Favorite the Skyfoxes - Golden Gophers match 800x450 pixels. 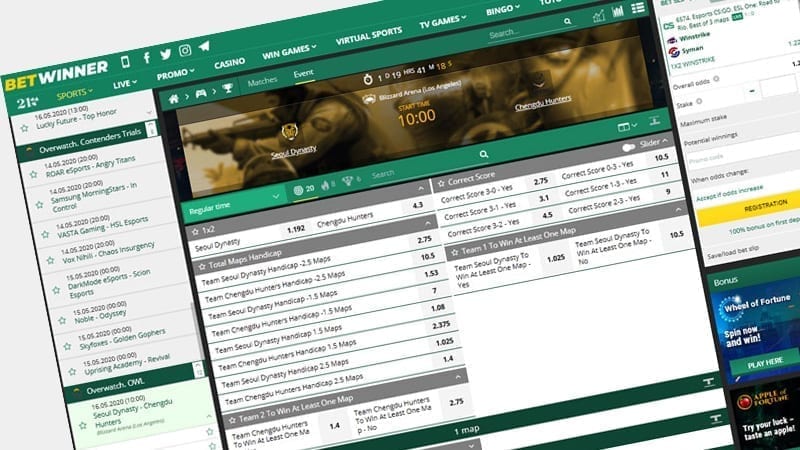pyautogui.click(x=67, y=346)
